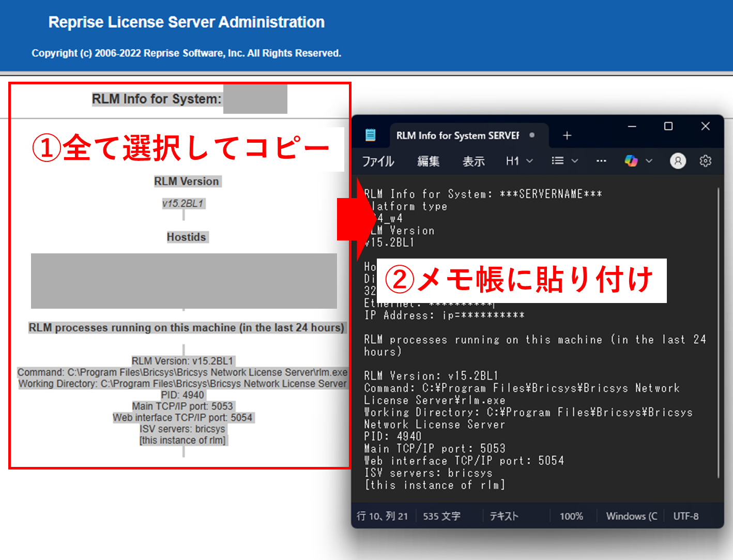
Task: Open the account profile icon
Action: [678, 161]
